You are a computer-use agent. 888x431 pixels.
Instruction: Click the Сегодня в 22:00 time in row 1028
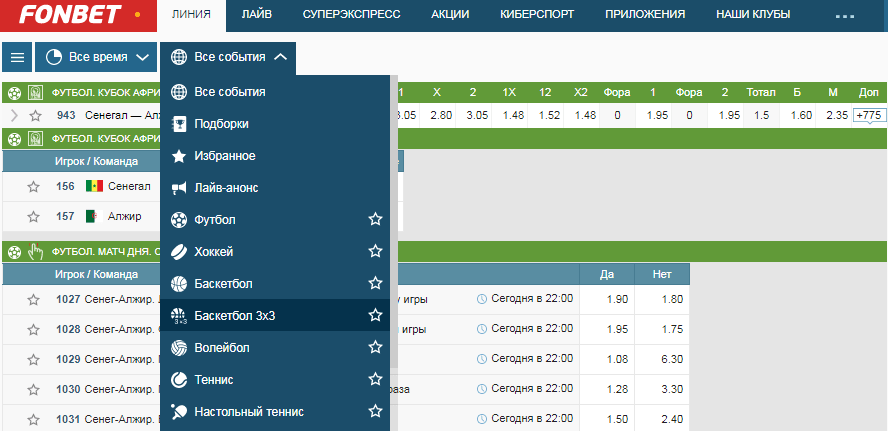coord(532,328)
